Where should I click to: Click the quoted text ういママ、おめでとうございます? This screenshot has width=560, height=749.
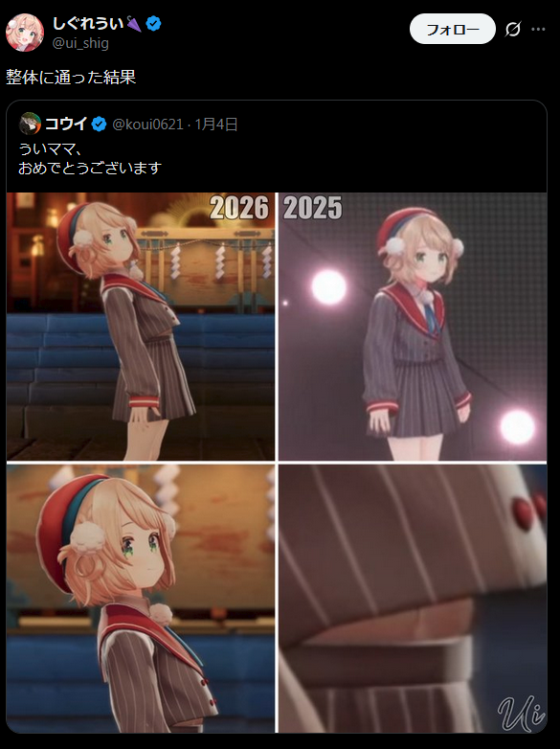click(90, 159)
